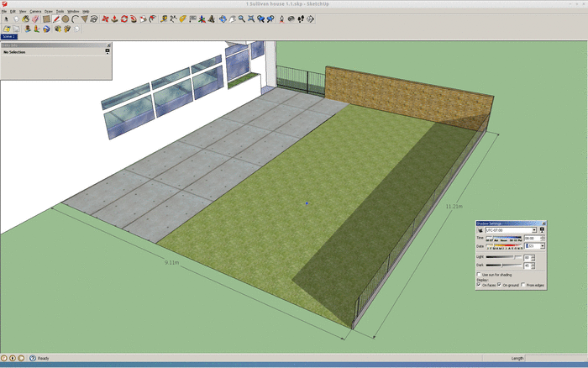The image size is (588, 368).
Task: Switch to the Scene 1 tab
Action: tap(9, 37)
